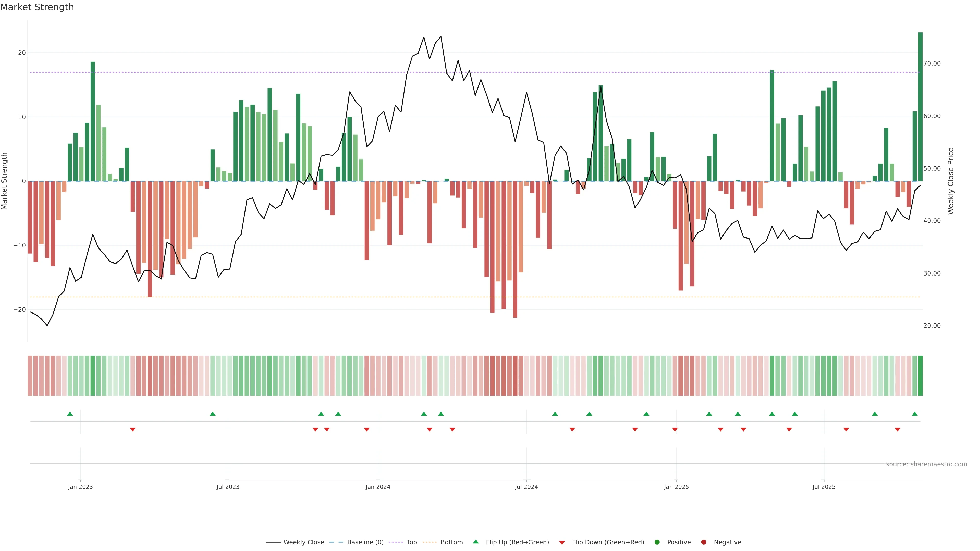Image resolution: width=980 pixels, height=551 pixels.
Task: Click the Jul 2025 x-axis label
Action: click(824, 487)
